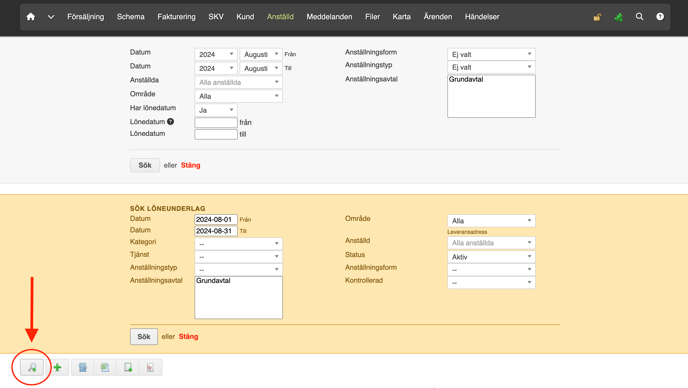Open the Kund menu

(245, 17)
